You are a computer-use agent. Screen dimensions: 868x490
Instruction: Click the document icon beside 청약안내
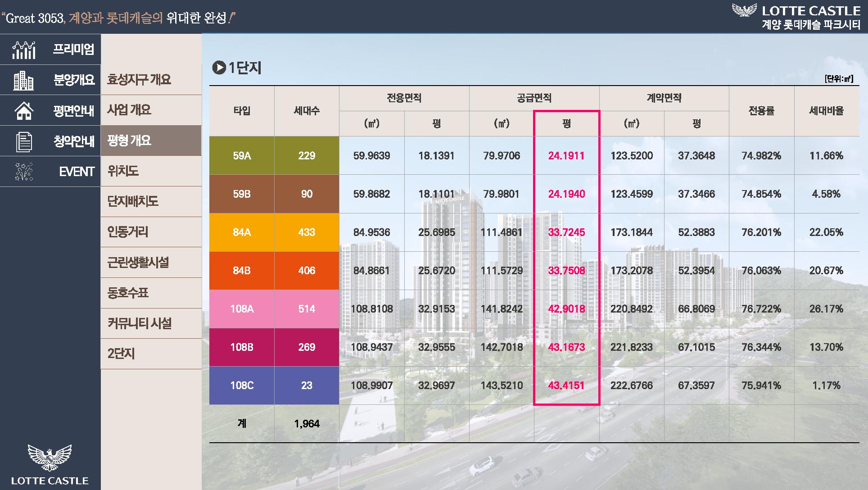point(24,141)
